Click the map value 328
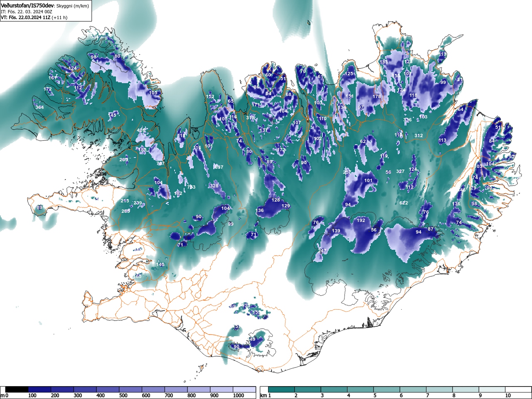532x399 pixels. (214, 186)
